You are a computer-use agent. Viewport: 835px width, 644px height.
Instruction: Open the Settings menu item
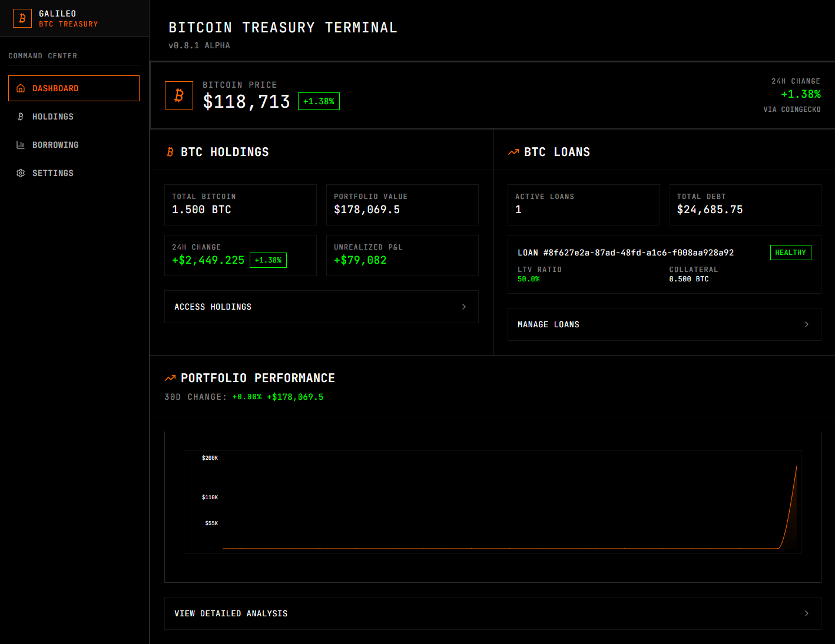pos(74,173)
